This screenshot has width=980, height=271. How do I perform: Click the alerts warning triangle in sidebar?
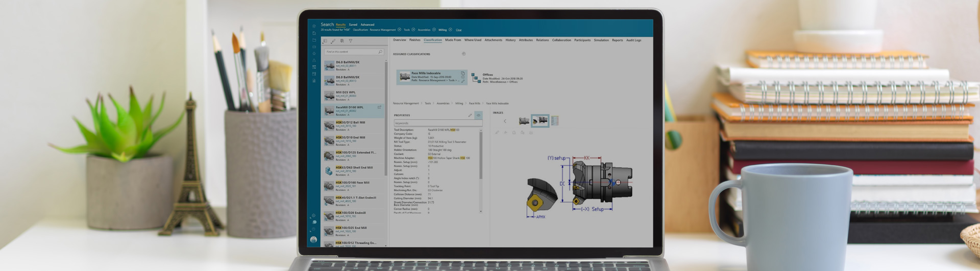point(314,60)
